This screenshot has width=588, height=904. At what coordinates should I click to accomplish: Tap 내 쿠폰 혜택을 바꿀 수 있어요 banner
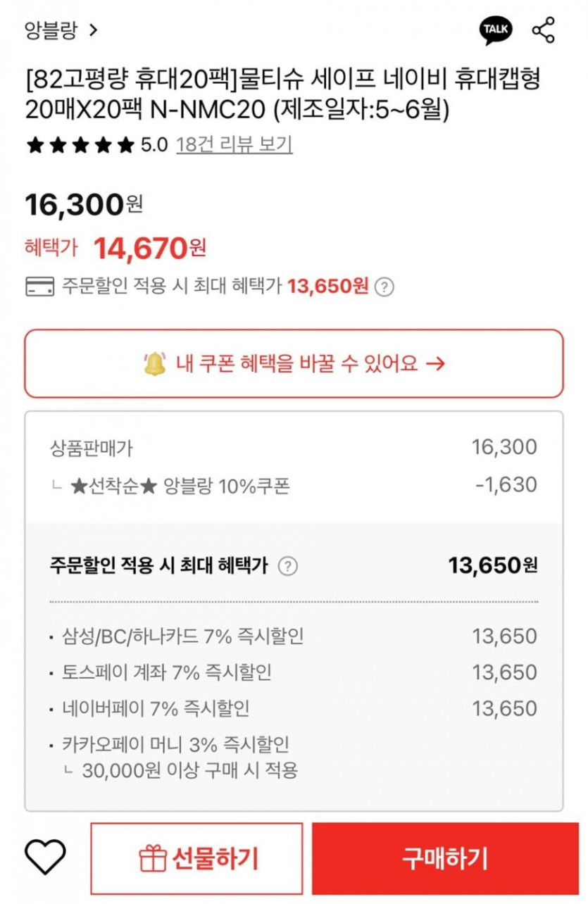point(294,363)
